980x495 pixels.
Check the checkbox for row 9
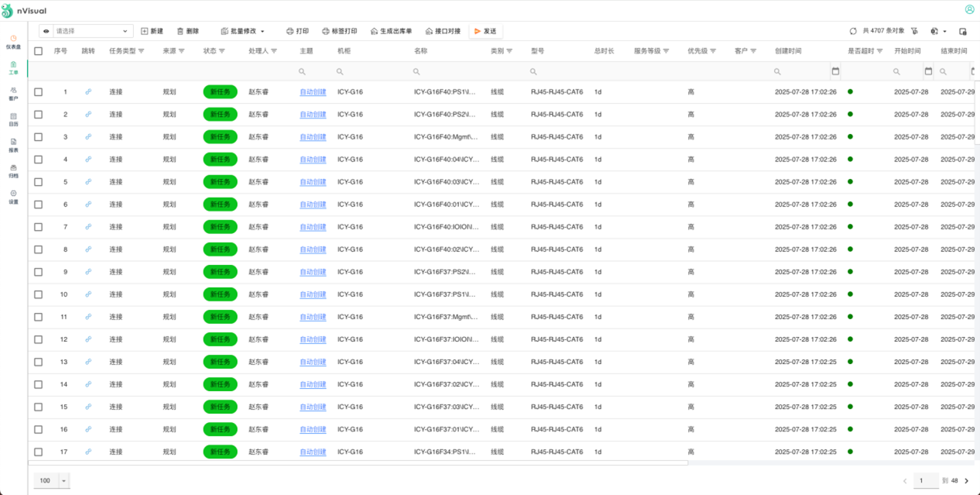point(38,272)
